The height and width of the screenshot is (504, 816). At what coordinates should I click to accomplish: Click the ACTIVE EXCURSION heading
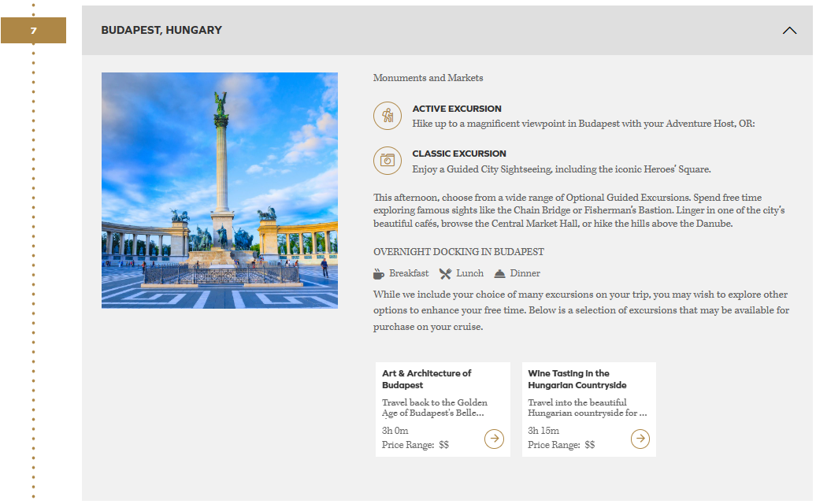pos(457,109)
